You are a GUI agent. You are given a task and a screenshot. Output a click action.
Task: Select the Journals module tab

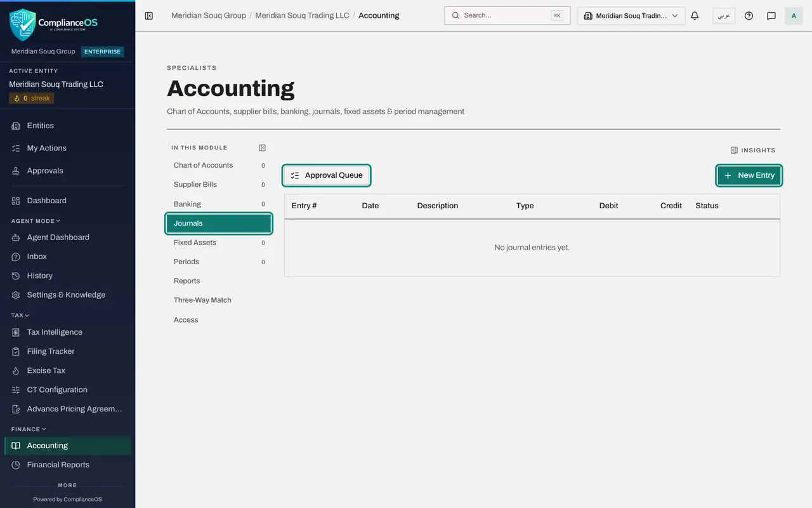coord(218,224)
